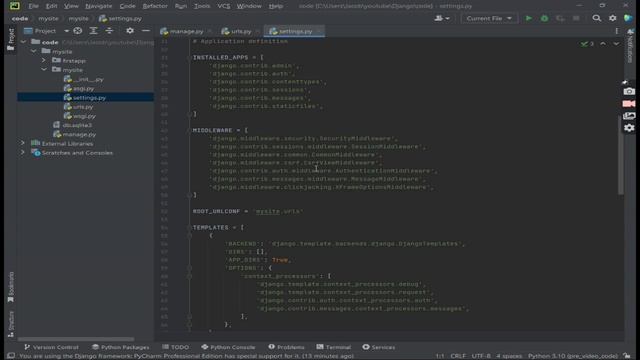Open the Python Console tool window
The image size is (640, 360).
pos(228,347)
